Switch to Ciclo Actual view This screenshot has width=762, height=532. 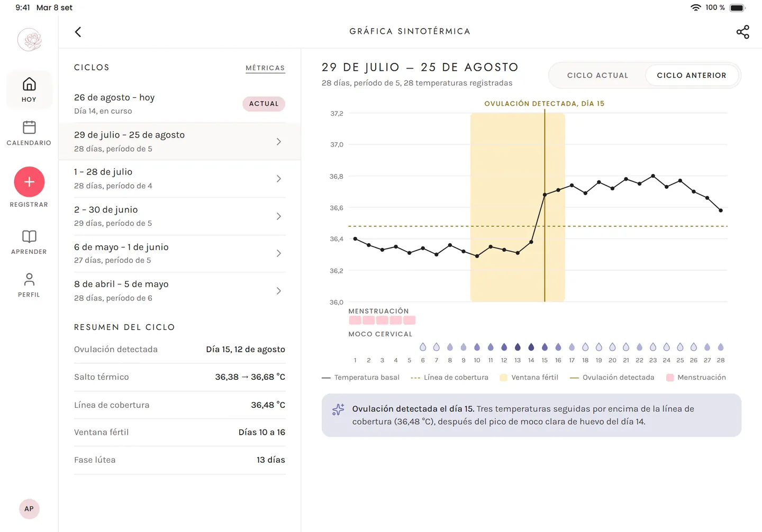click(597, 76)
